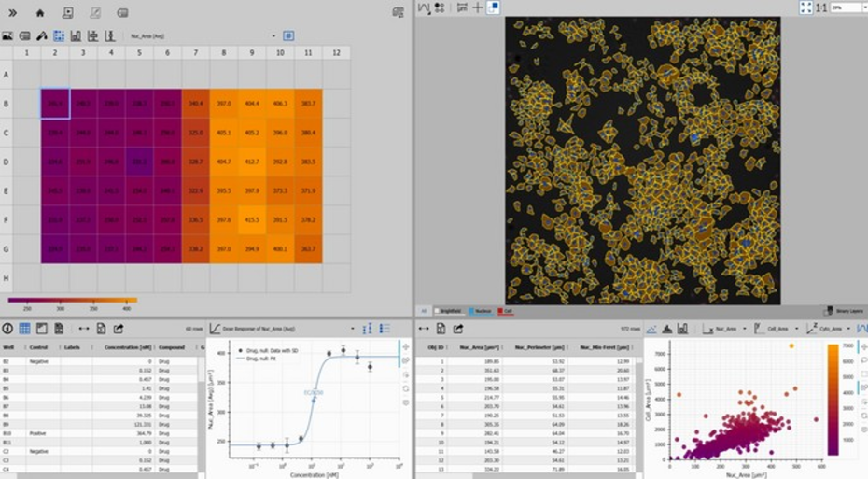Image resolution: width=868 pixels, height=479 pixels.
Task: Toggle the Cell binary layer
Action: pyautogui.click(x=505, y=311)
